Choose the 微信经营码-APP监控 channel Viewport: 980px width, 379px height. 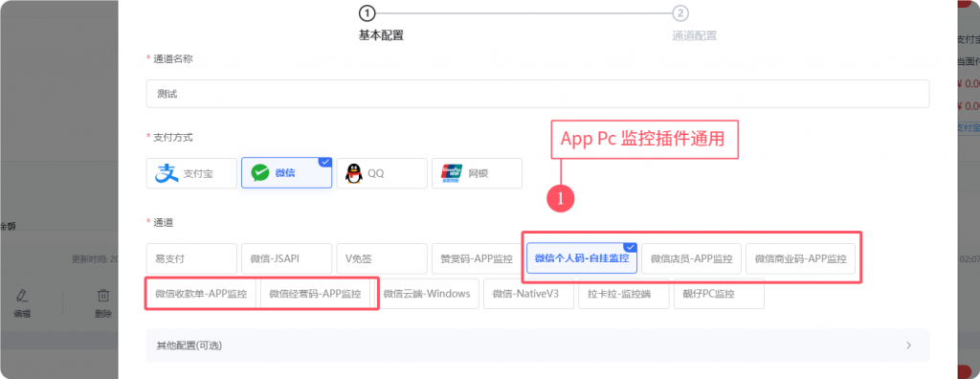pyautogui.click(x=315, y=293)
